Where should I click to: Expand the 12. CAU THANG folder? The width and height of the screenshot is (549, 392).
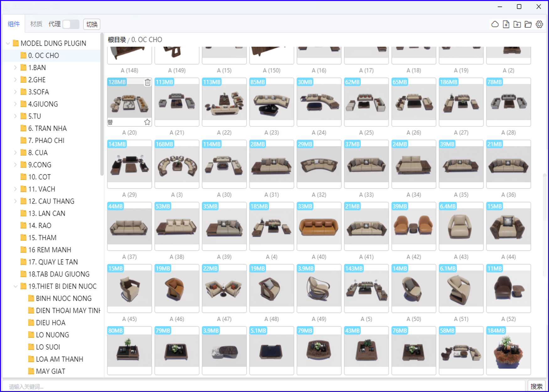pos(15,201)
